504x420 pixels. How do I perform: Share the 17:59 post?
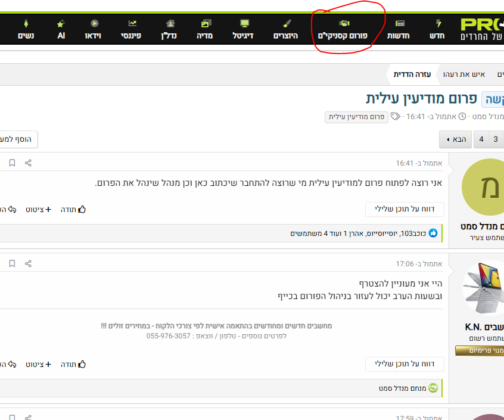(x=28, y=417)
